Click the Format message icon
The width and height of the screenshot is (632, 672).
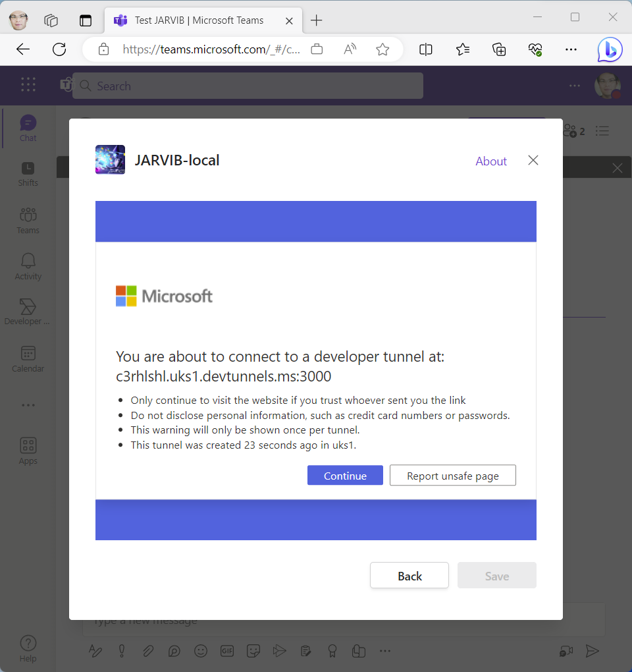tap(95, 651)
